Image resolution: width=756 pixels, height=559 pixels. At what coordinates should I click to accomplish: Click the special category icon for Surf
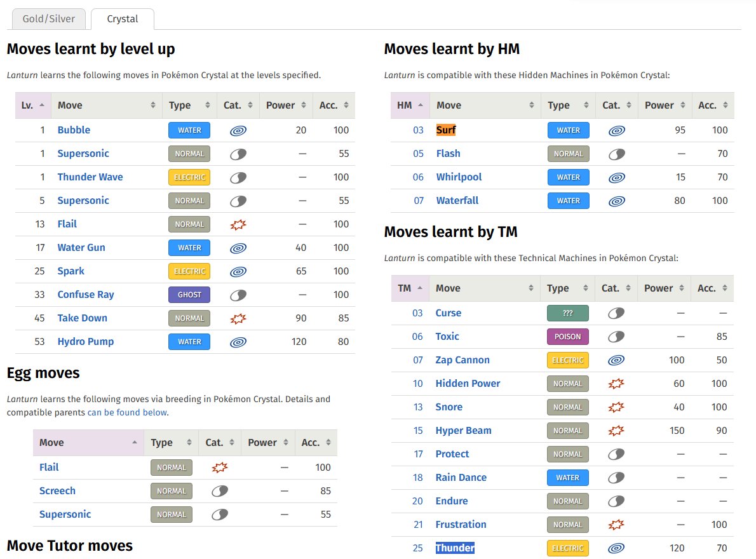pos(617,131)
